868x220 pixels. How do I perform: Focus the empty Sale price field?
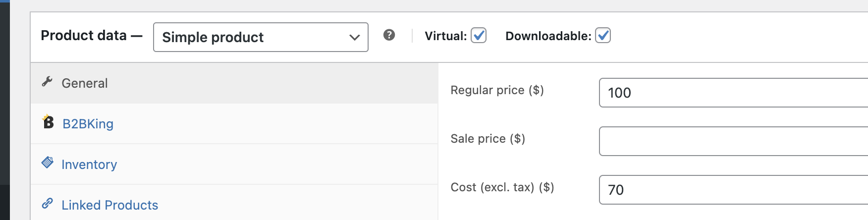[733, 141]
